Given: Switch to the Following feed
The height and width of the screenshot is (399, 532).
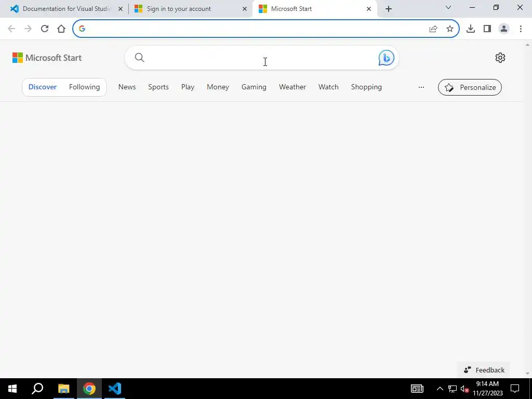Looking at the screenshot, I should [x=85, y=87].
